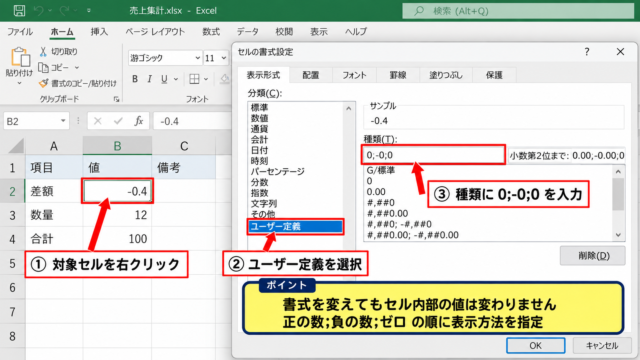Viewport: 640px width, 360px height.
Task: Click the コピー copy icon
Action: 43,67
